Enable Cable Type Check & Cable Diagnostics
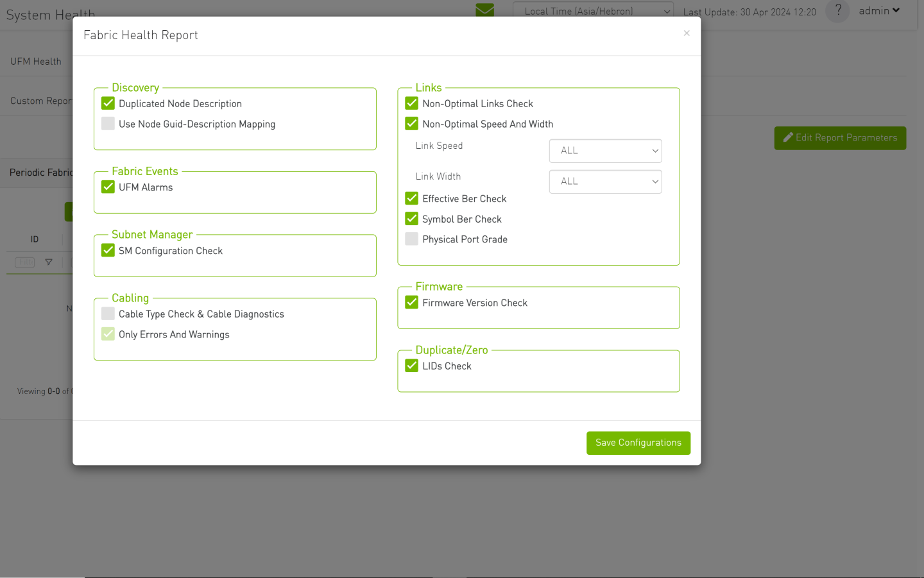 pos(108,314)
